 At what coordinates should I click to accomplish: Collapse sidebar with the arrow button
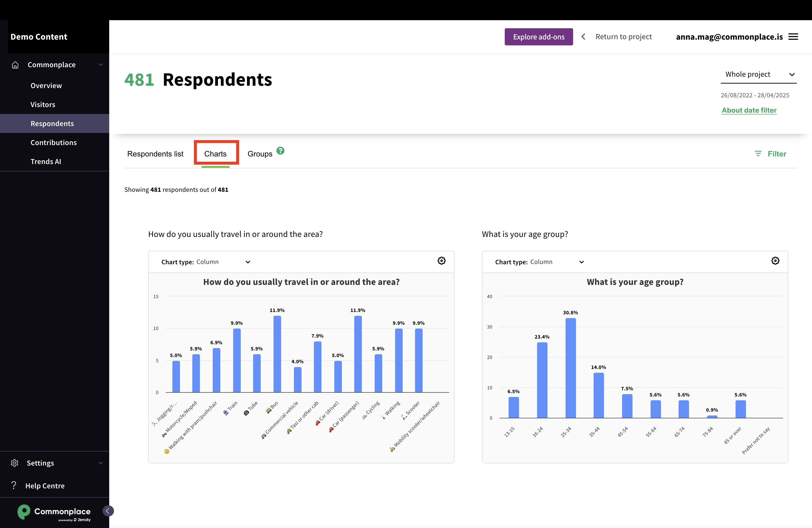(108, 511)
